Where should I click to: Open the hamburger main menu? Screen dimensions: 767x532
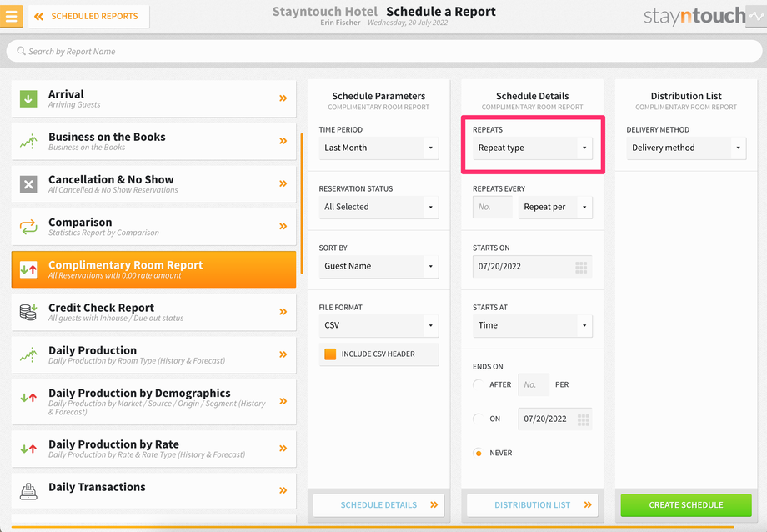pyautogui.click(x=11, y=16)
